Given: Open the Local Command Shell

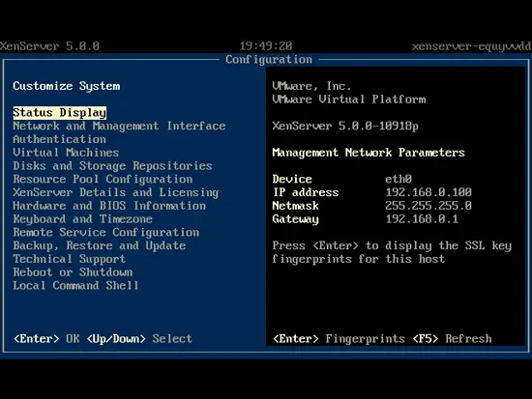Looking at the screenshot, I should point(75,285).
